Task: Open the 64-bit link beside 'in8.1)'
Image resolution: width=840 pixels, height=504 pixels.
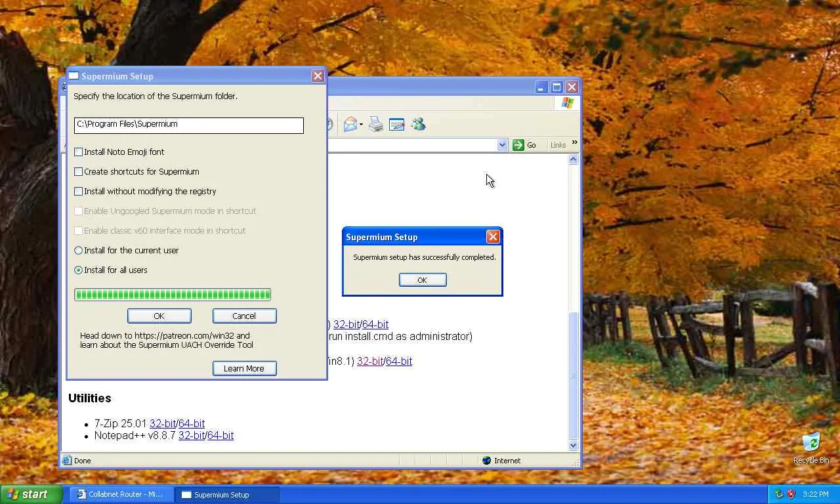Action: point(399,361)
